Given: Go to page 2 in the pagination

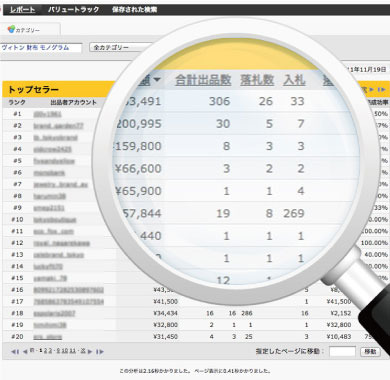Looking at the screenshot, I should tap(46, 350).
